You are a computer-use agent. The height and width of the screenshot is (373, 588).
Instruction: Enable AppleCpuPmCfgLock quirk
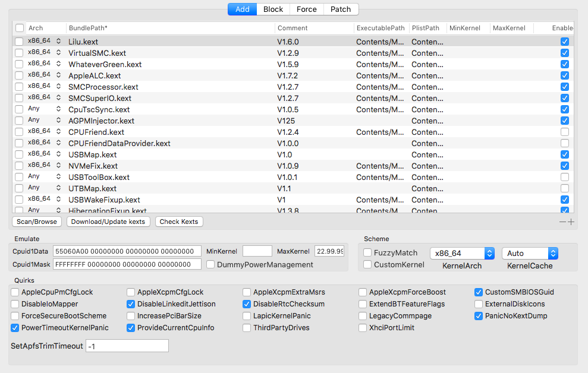15,292
